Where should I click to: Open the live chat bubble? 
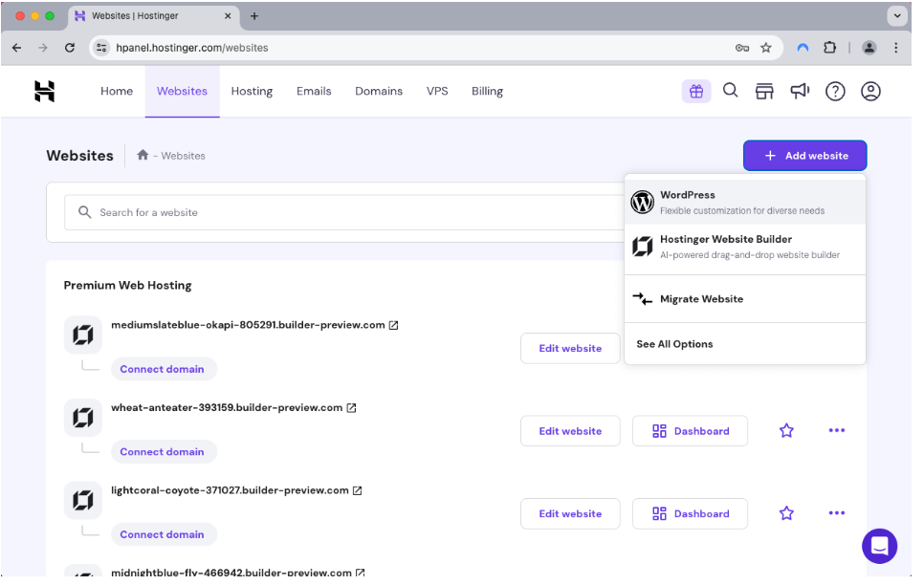pos(879,546)
